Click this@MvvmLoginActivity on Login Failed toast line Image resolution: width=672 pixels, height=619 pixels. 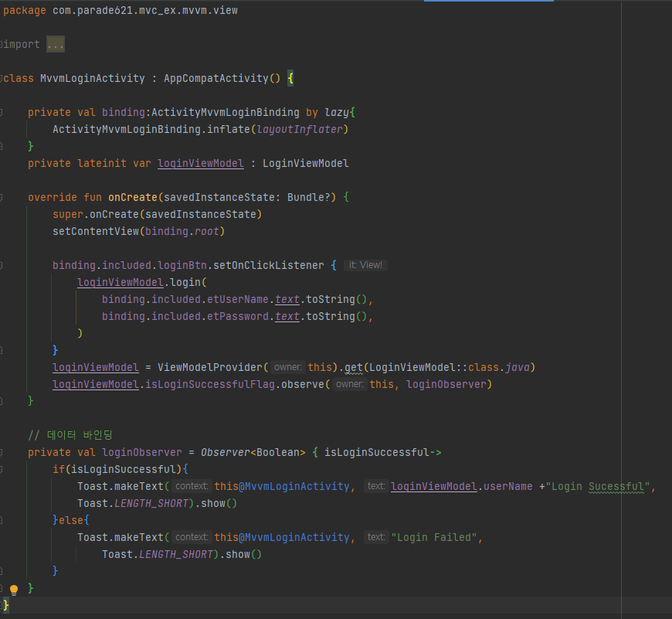click(282, 538)
